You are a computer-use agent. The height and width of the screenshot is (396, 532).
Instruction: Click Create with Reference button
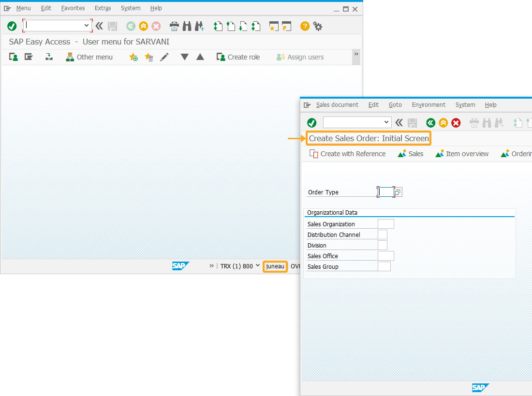[347, 154]
